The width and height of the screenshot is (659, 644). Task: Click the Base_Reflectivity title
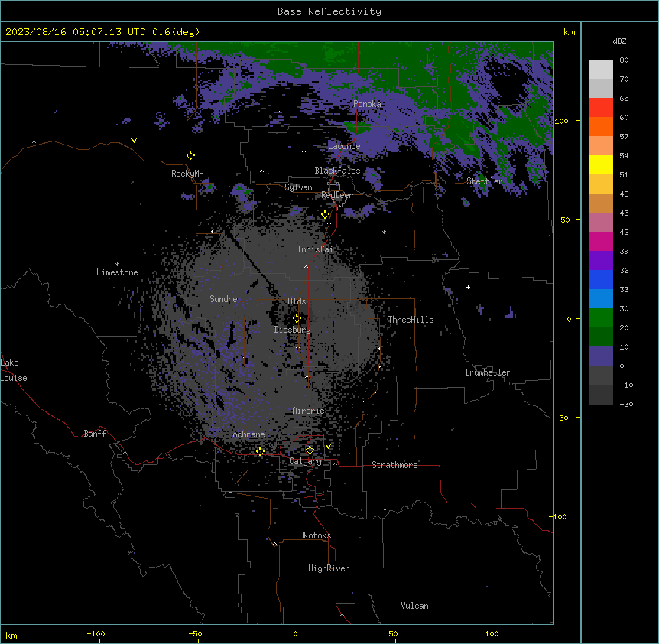[329, 11]
